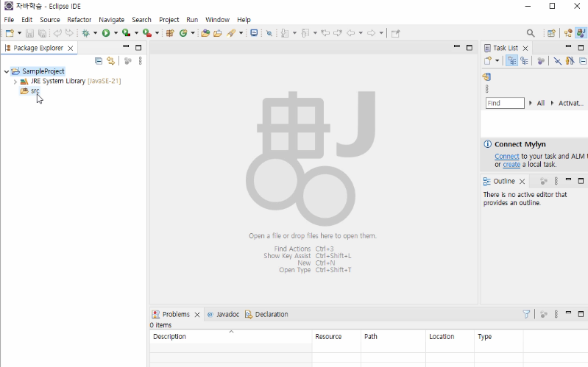Viewport: 588px width, 367px height.
Task: Open Run configurations dropdown arrow
Action: (x=116, y=33)
